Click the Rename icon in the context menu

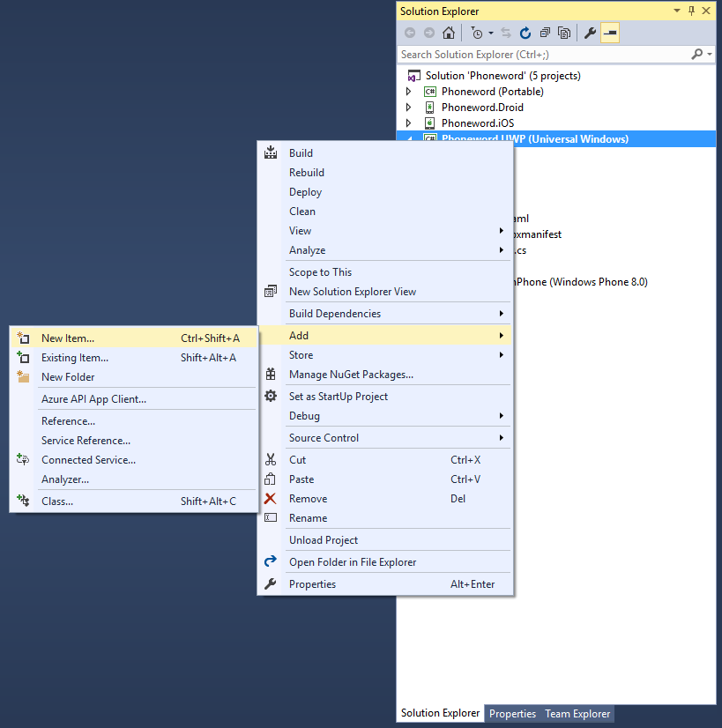point(271,517)
